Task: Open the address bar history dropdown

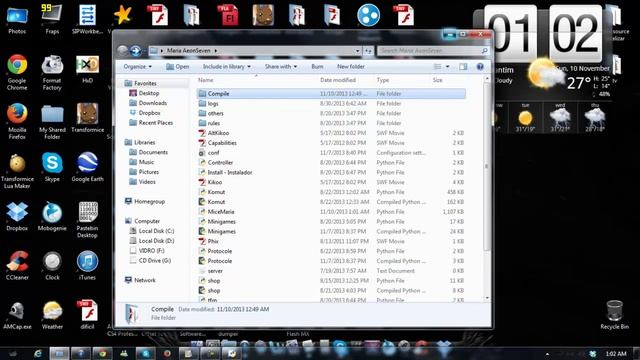Action: pos(358,51)
